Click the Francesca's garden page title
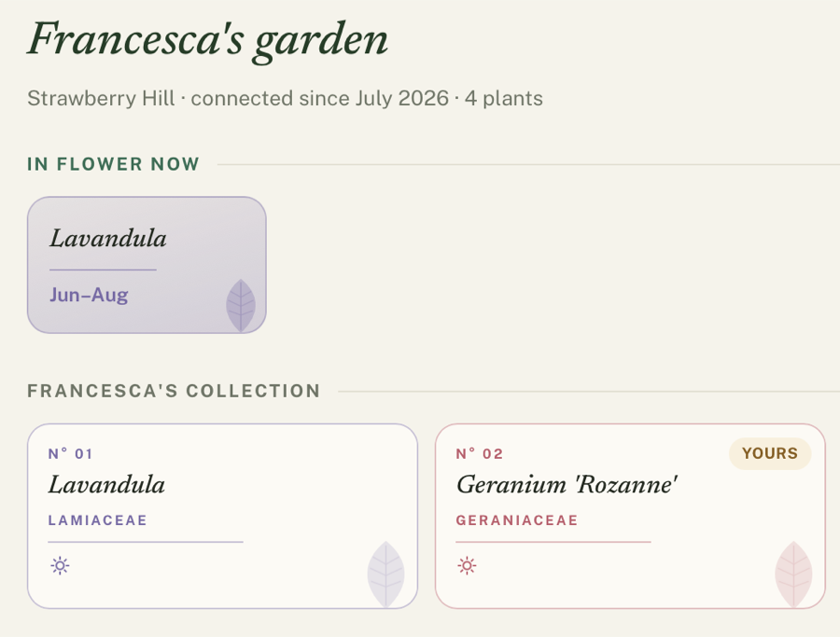Viewport: 840px width, 637px height. tap(208, 39)
